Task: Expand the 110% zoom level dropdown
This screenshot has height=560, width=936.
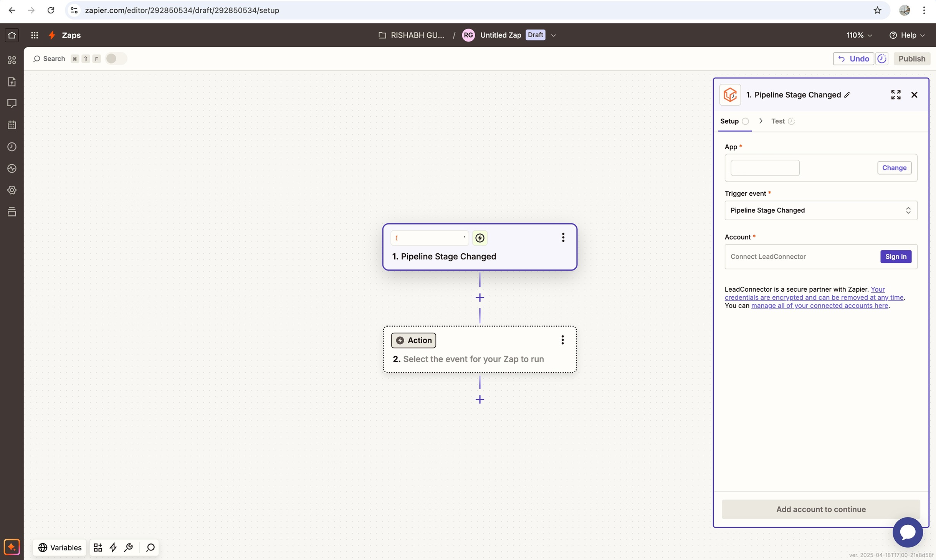Action: 859,35
